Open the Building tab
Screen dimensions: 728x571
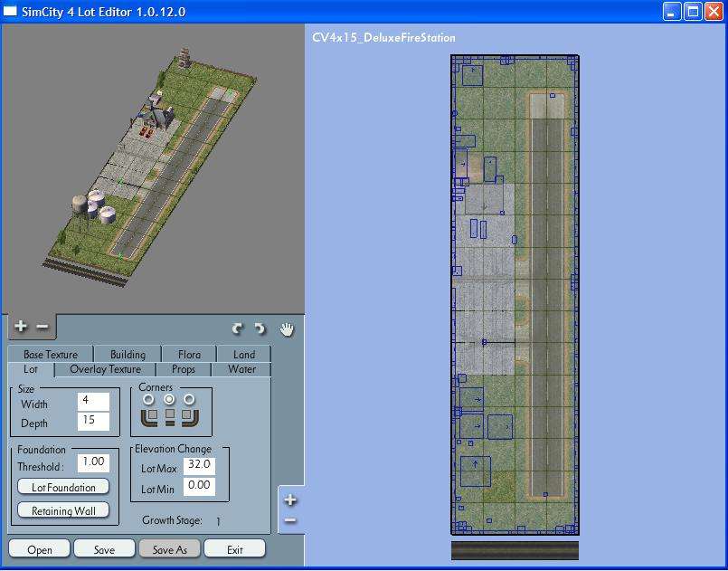click(128, 355)
